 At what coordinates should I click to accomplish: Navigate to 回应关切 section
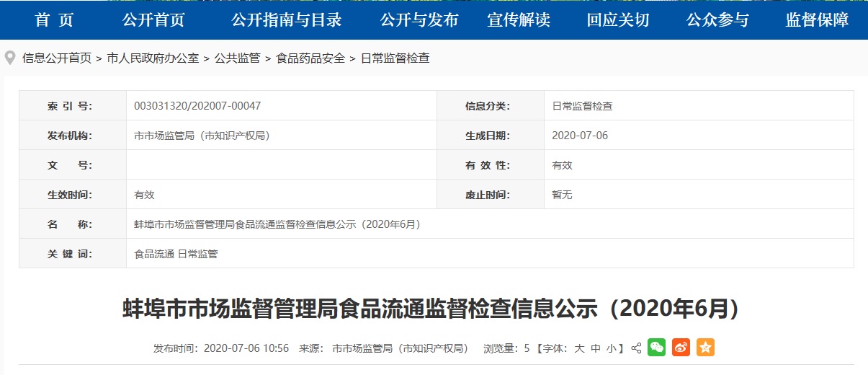pos(618,20)
